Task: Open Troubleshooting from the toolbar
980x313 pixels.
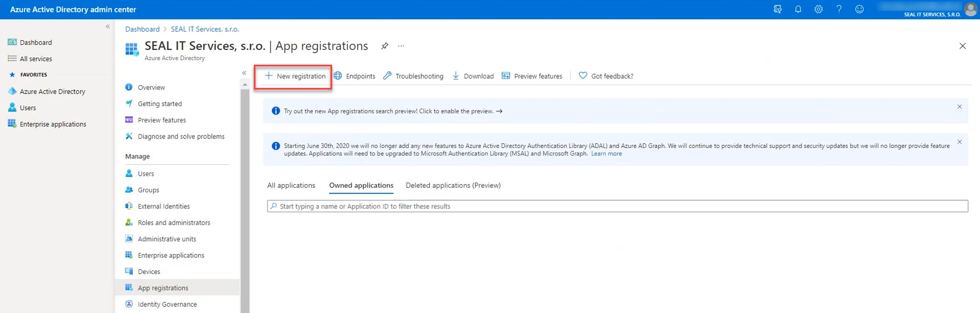Action: pyautogui.click(x=413, y=76)
